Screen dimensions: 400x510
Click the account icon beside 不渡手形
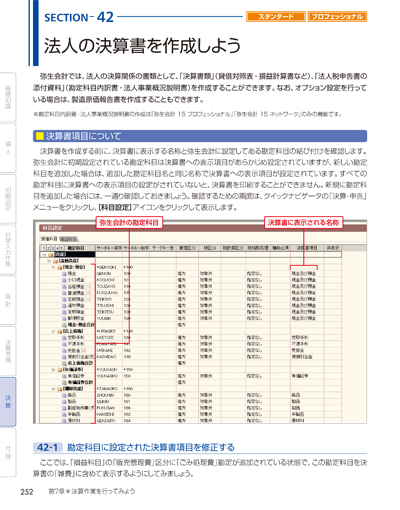coord(64,344)
